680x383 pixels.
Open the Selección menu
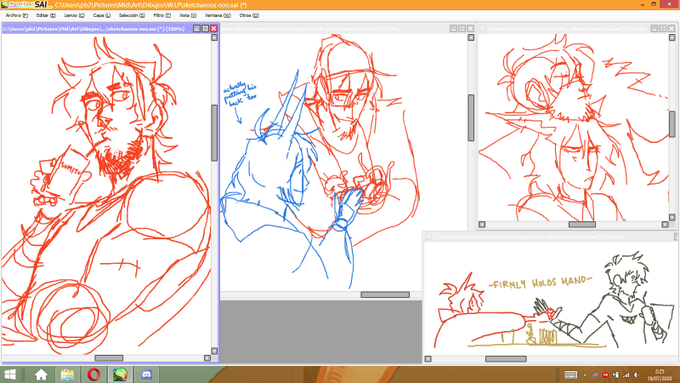pos(132,15)
